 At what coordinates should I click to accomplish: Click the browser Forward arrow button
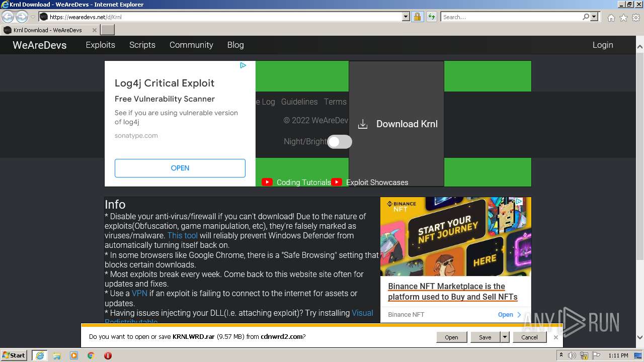pos(22,17)
